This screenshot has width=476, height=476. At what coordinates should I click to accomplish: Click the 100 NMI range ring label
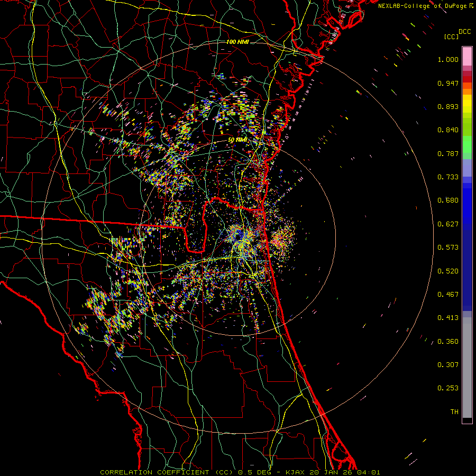pyautogui.click(x=237, y=42)
